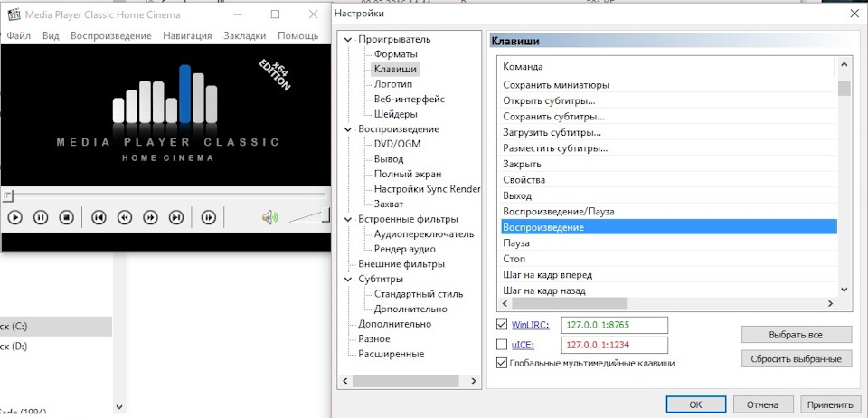The width and height of the screenshot is (868, 418).
Task: Click the Pause playback icon
Action: pos(41,217)
